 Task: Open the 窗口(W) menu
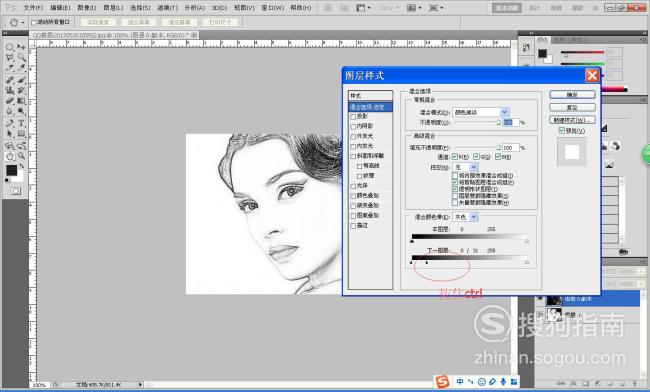[x=273, y=8]
